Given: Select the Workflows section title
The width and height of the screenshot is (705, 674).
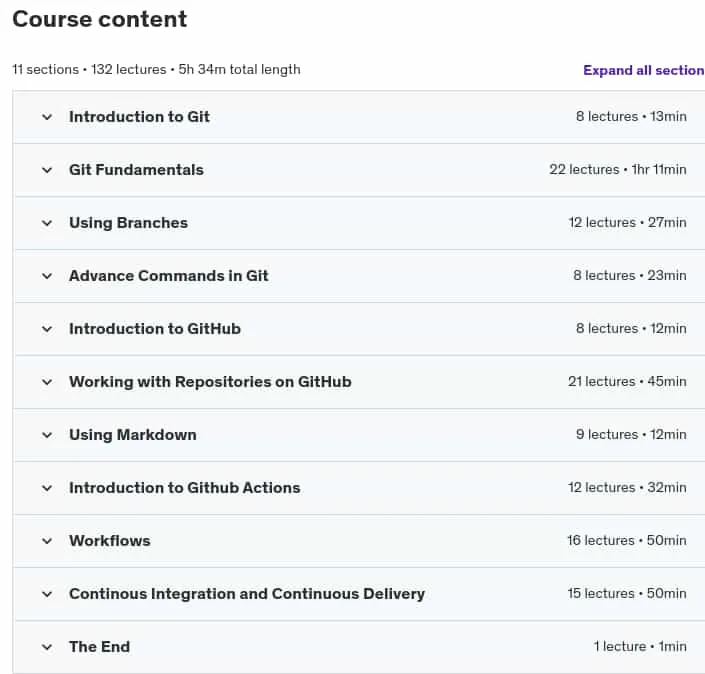Looking at the screenshot, I should click(x=110, y=540).
